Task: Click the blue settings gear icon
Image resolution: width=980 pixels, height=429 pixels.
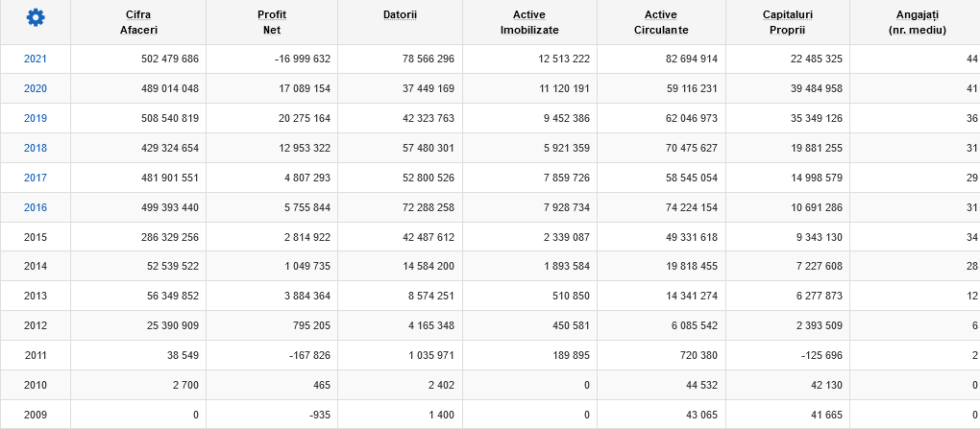Action: tap(36, 17)
